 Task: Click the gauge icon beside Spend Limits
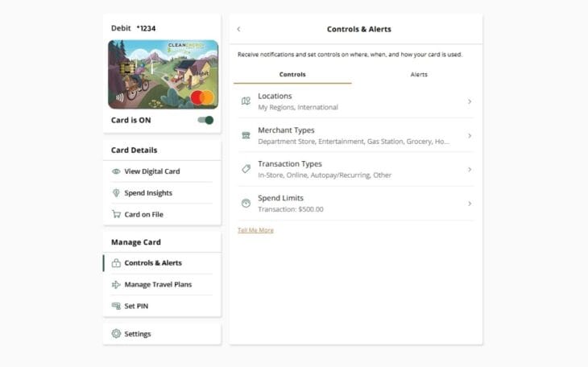pos(246,204)
